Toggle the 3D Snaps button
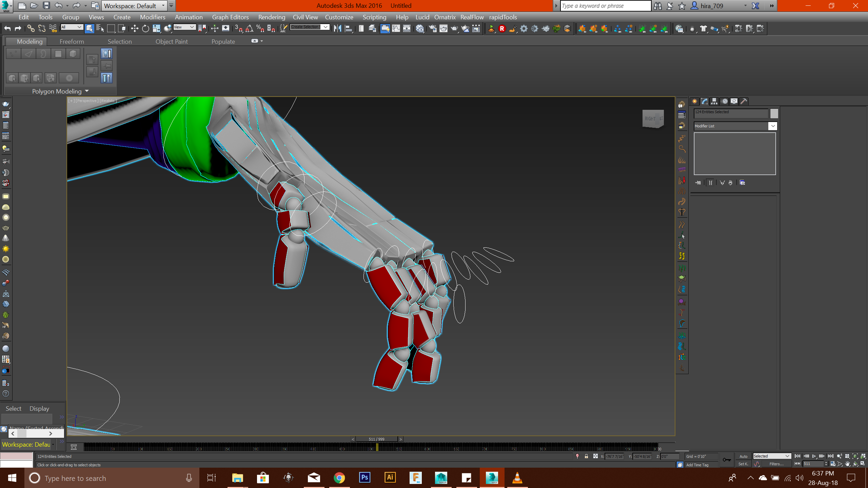This screenshot has width=868, height=488. [239, 29]
